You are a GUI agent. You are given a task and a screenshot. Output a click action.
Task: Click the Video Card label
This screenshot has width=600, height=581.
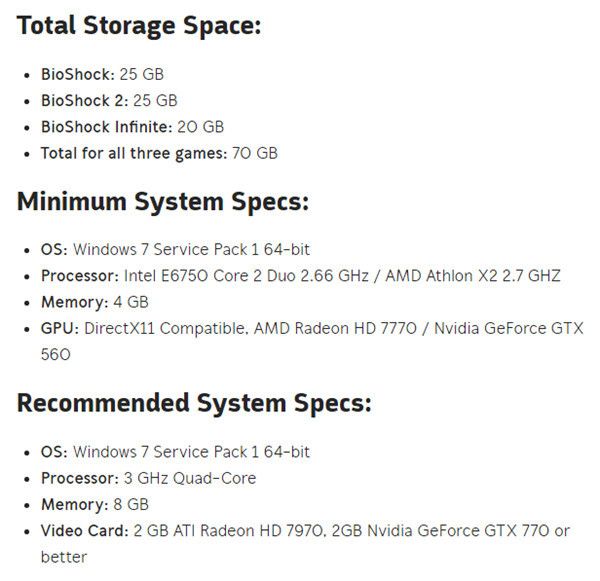tap(85, 531)
